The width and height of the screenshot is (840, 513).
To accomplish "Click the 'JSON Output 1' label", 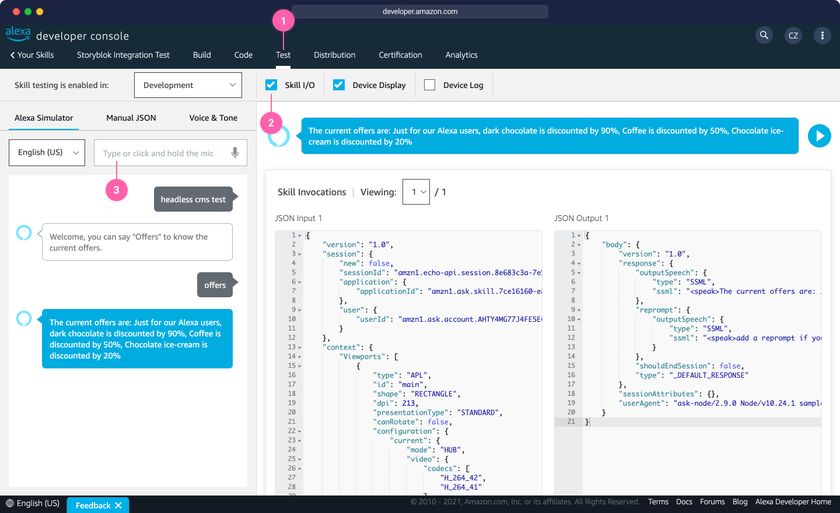I will (581, 218).
